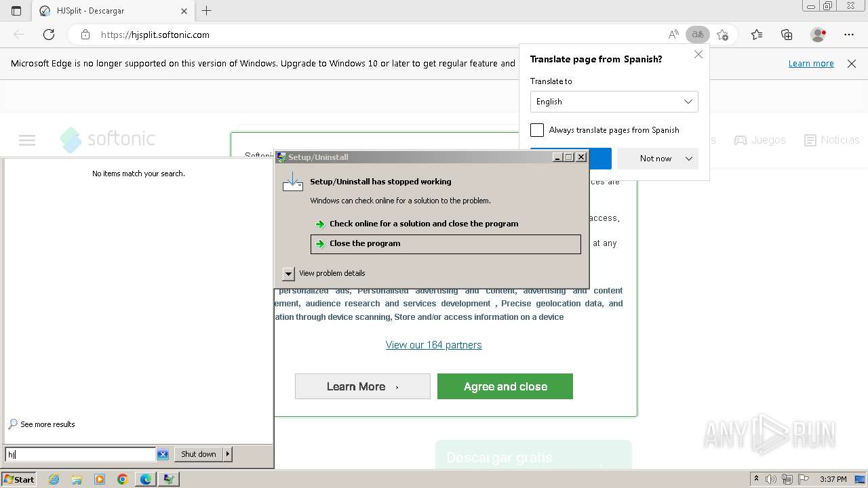Open a new browser tab
The image size is (868, 488).
tap(207, 11)
